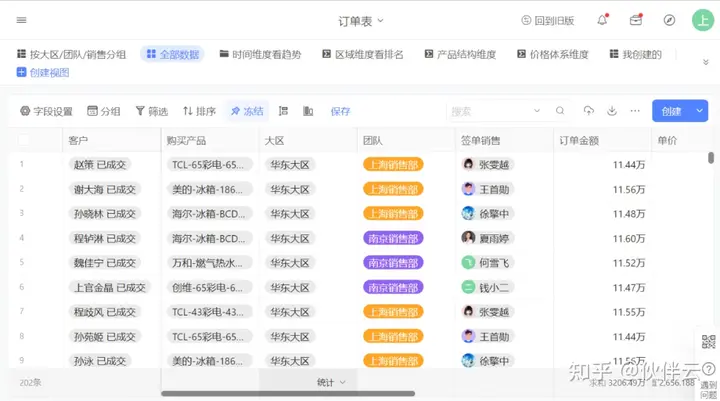720x401 pixels.
Task: Click the compass explore icon
Action: point(669,20)
